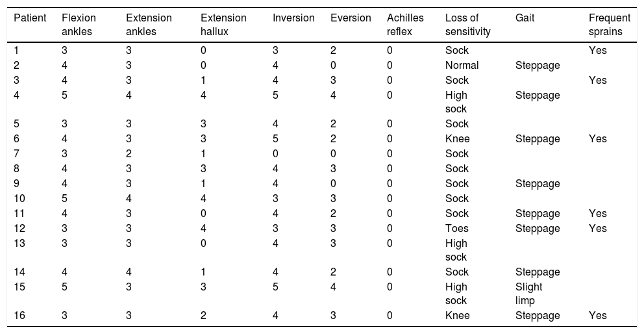Viewport: 644px width, 334px height.
Task: Select the Extension hallux column header
Action: tap(223, 25)
